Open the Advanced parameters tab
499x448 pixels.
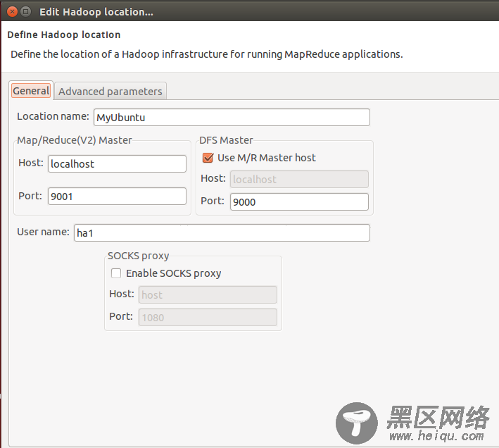110,92
